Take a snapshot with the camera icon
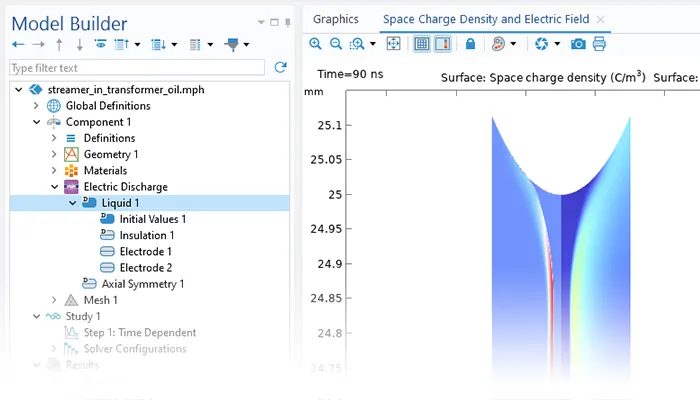This screenshot has width=700, height=400. click(578, 44)
